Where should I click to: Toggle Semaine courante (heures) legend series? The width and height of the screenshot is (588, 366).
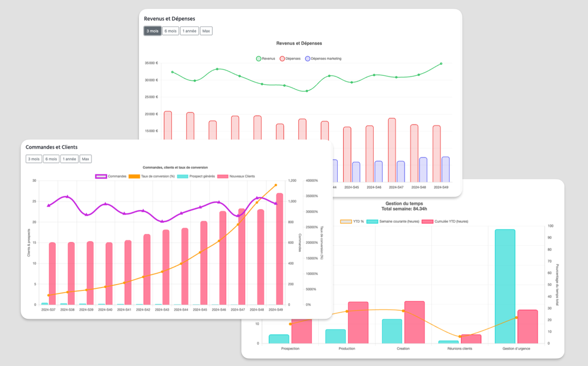coord(393,222)
